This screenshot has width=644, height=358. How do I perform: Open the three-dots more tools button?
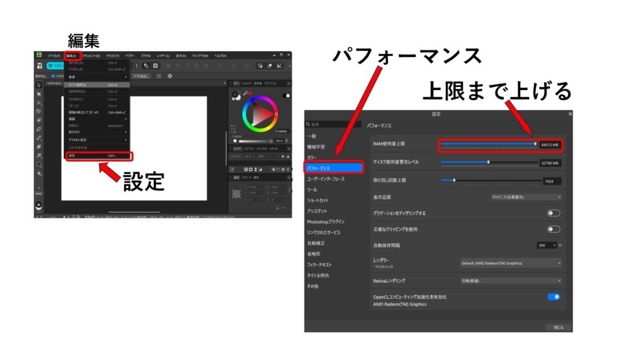coord(38,194)
